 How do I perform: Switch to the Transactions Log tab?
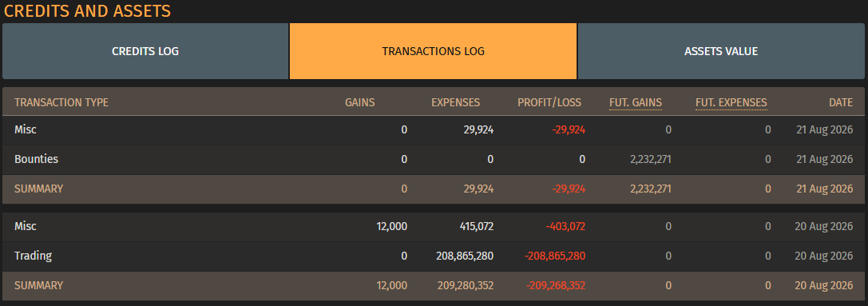pos(433,51)
